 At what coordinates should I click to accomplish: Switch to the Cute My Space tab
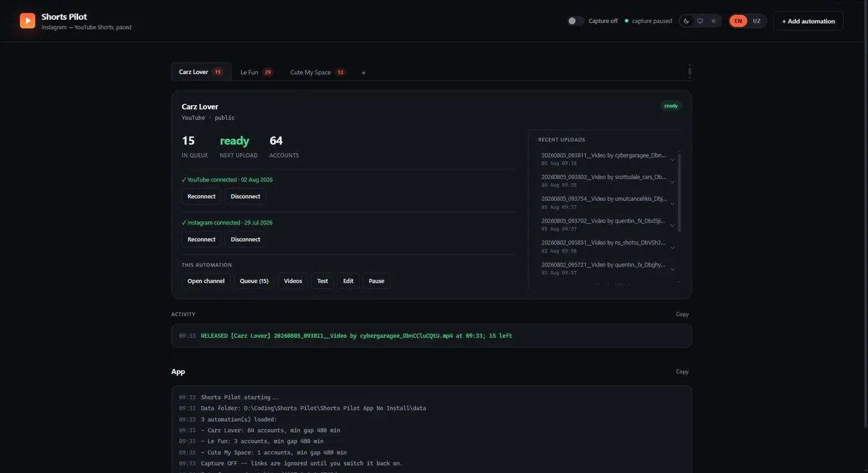click(x=317, y=73)
